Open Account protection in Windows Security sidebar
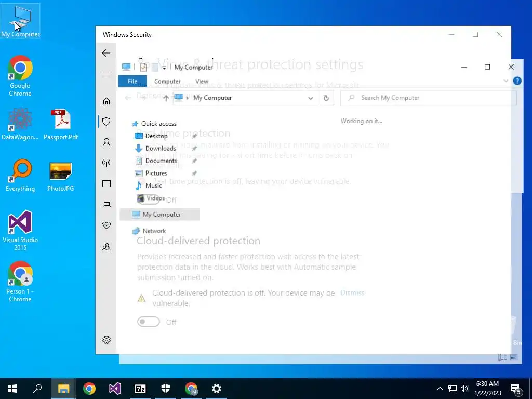 [107, 142]
